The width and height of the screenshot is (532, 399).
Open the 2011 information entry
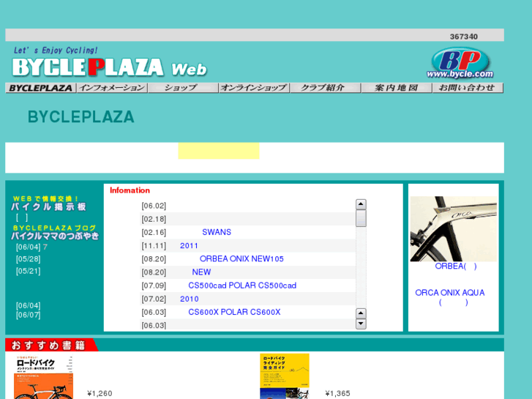click(x=189, y=246)
